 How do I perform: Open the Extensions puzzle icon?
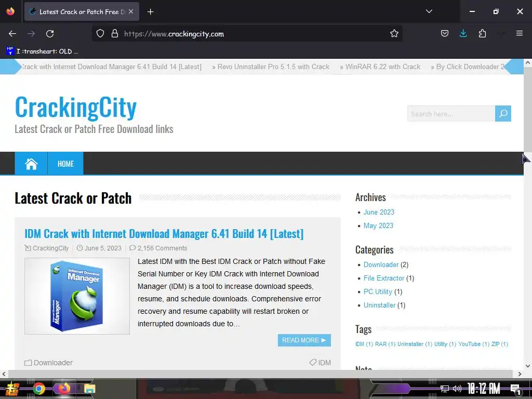pos(482,34)
